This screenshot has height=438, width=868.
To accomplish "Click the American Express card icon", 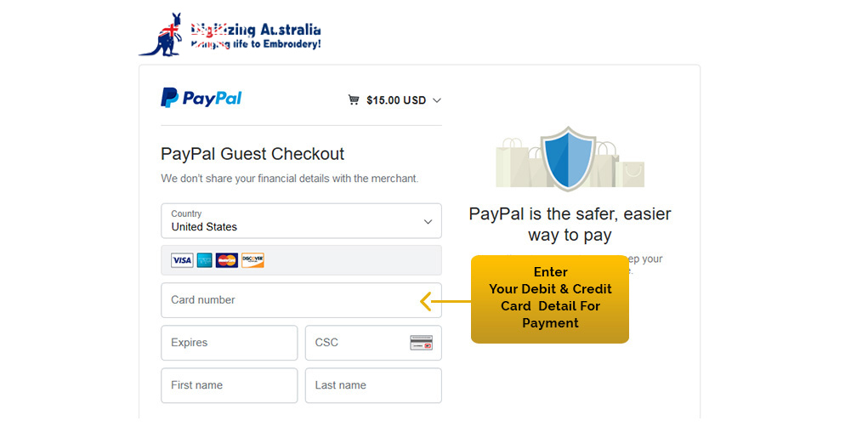I will coord(204,260).
